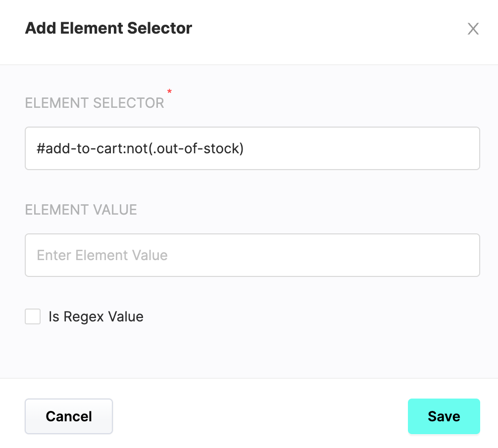Focus the Element Selector input field
This screenshot has width=498, height=448.
point(252,148)
